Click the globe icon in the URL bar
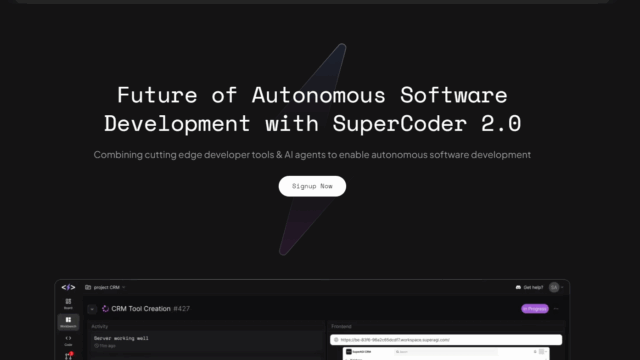640x360 pixels. 336,340
